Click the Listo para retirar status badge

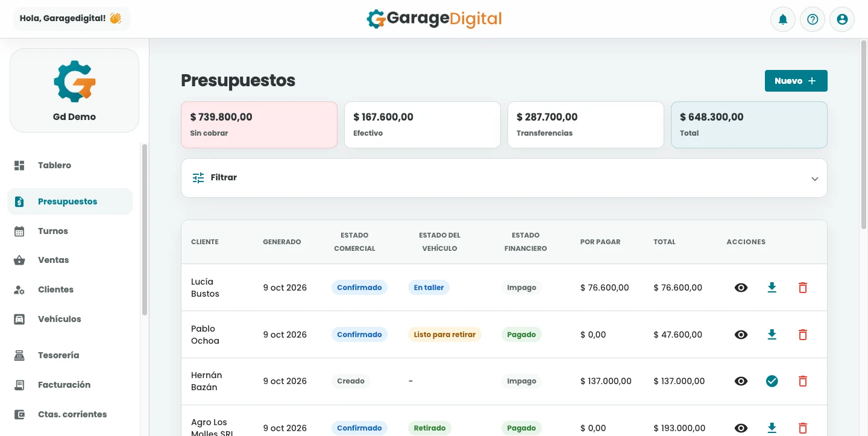(445, 335)
